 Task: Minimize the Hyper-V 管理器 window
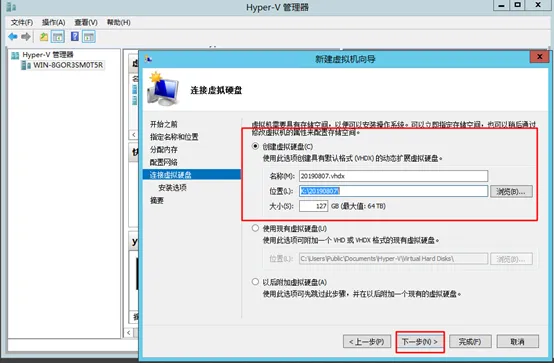click(501, 5)
